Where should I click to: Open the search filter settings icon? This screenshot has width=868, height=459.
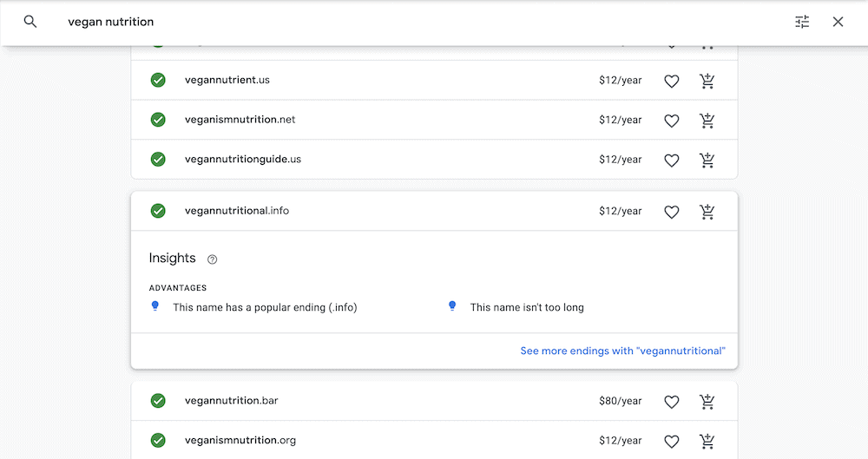[802, 22]
